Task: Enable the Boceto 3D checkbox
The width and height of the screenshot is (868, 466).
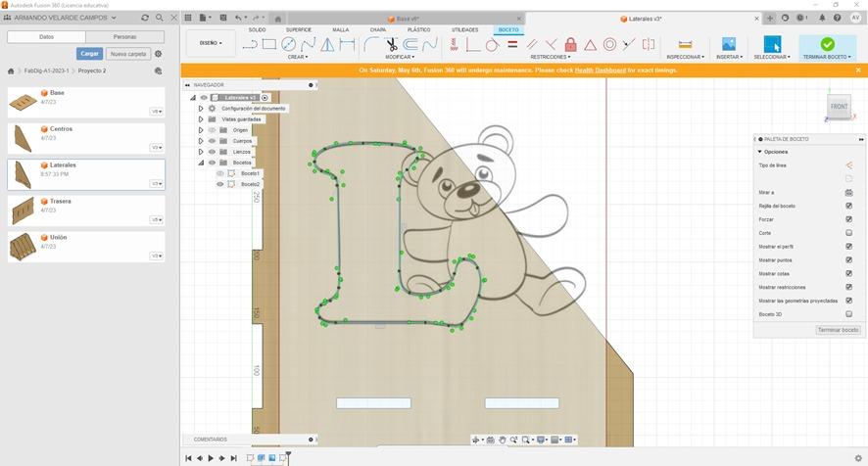Action: pyautogui.click(x=848, y=314)
